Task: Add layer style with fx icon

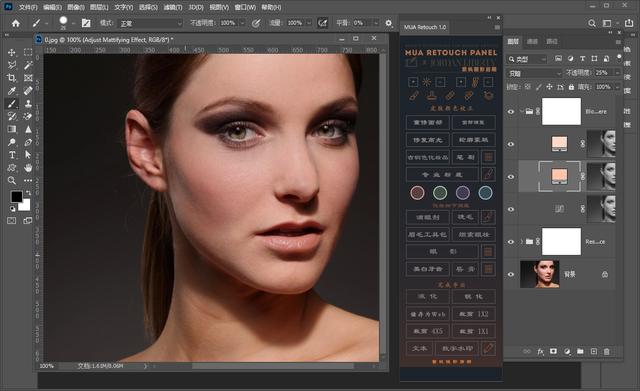Action: pos(540,351)
